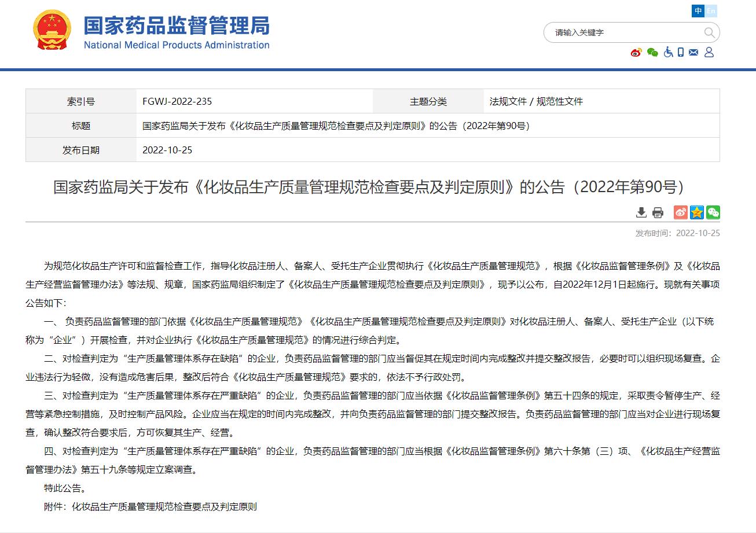Open the user account icon
The image size is (756, 533).
(x=709, y=52)
